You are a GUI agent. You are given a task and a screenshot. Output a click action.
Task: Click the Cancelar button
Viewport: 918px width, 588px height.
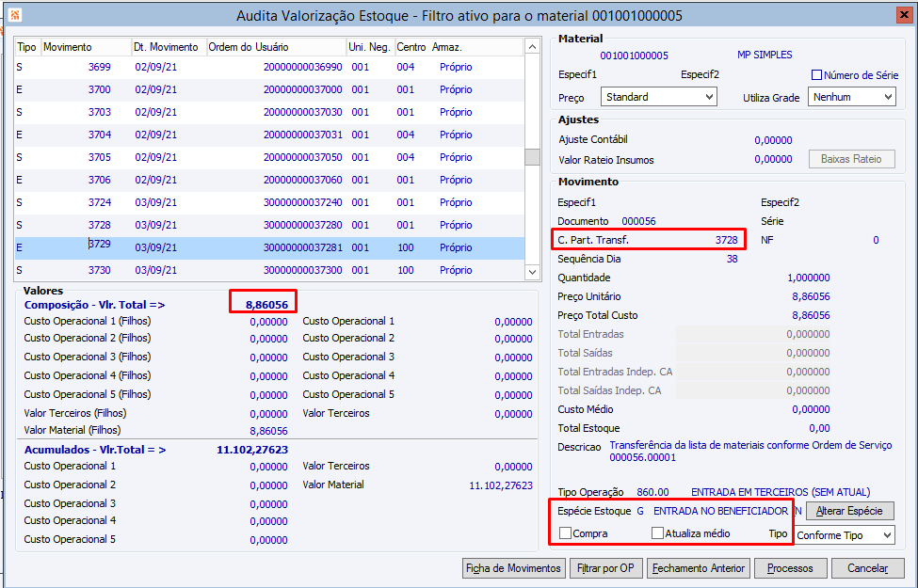click(868, 568)
